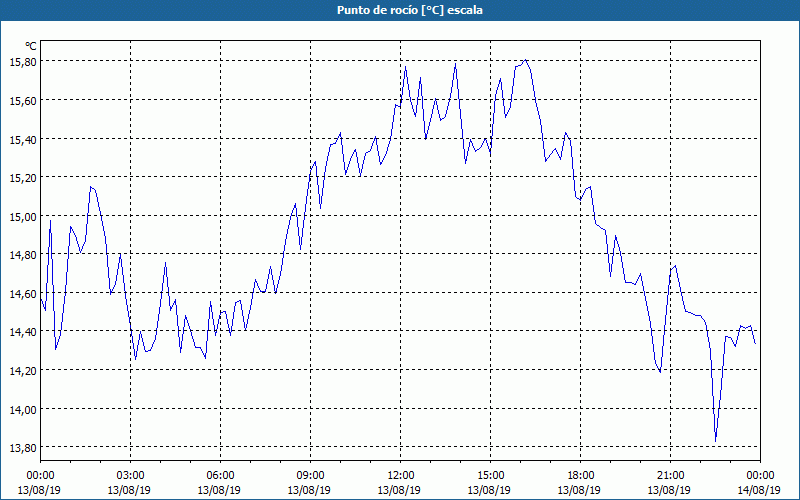Image resolution: width=800 pixels, height=500 pixels.
Task: Click the 09:00 time label
Action: (311, 476)
